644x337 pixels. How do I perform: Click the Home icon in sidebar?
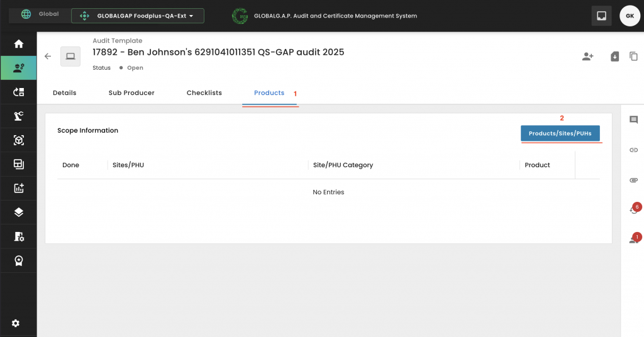[18, 44]
